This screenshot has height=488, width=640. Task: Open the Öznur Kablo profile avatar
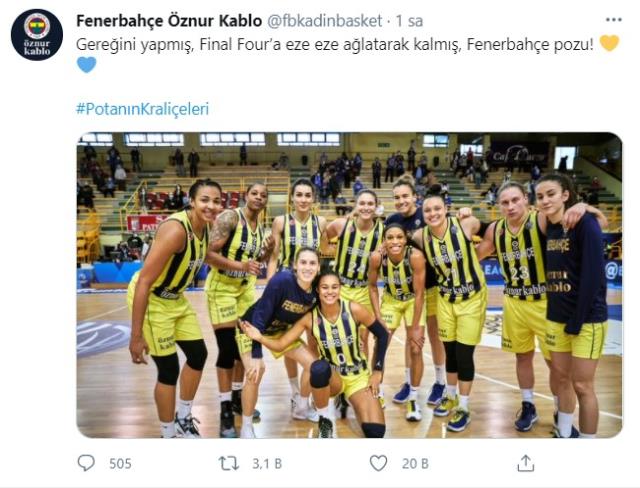click(x=37, y=35)
